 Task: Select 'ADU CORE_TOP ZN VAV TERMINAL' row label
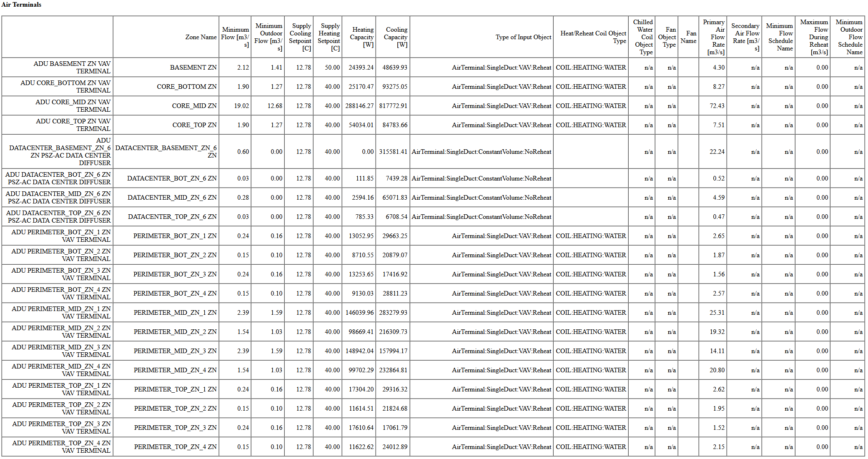[x=73, y=125]
